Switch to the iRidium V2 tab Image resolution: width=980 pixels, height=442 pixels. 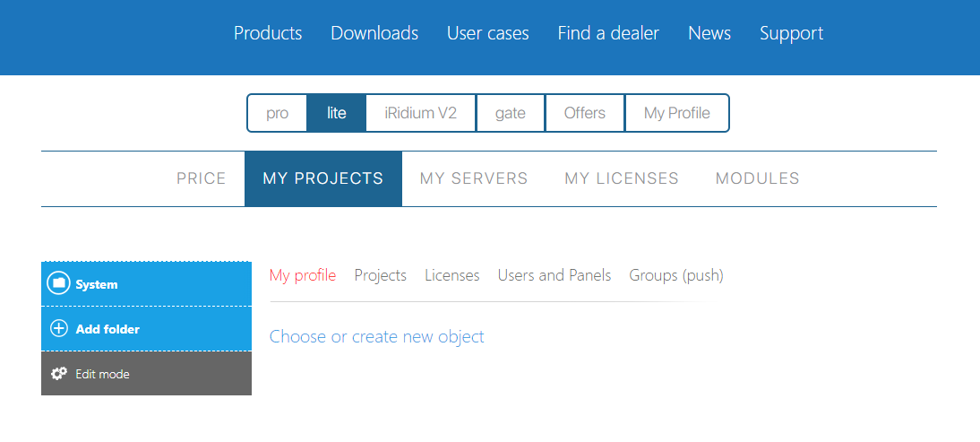click(421, 113)
